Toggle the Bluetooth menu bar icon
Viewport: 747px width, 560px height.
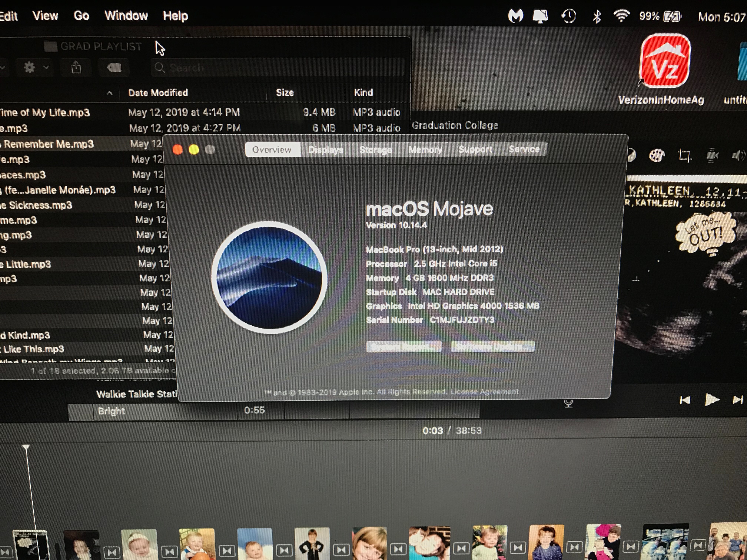click(597, 16)
